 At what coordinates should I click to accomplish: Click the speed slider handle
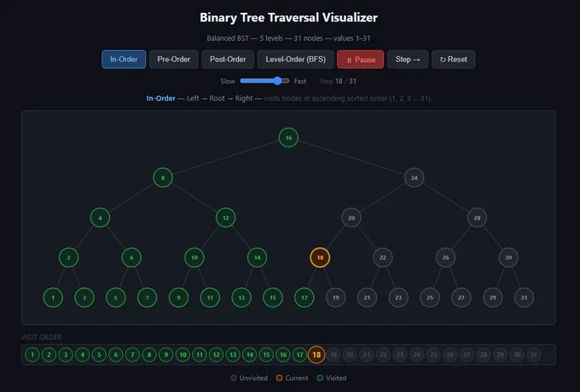(277, 81)
